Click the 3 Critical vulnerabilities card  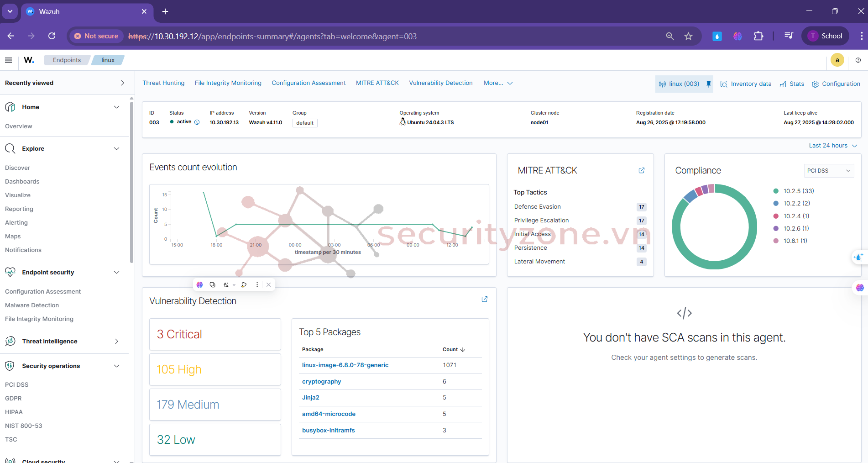point(215,334)
